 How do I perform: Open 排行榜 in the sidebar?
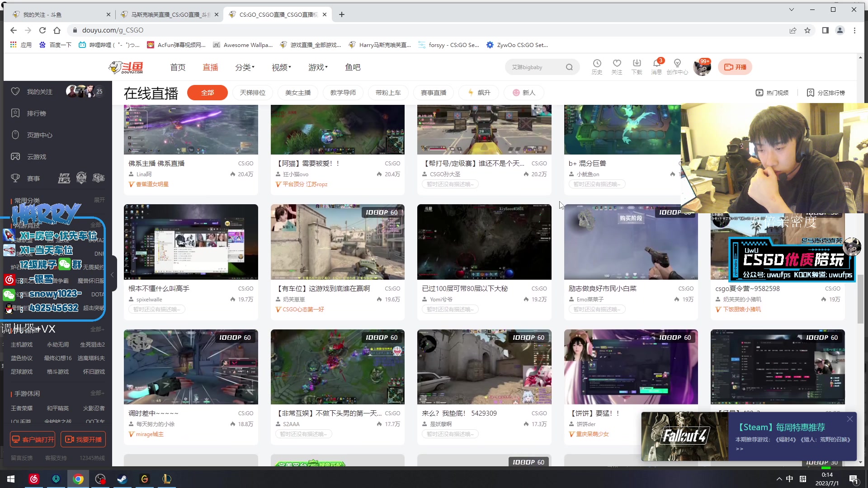pos(37,113)
